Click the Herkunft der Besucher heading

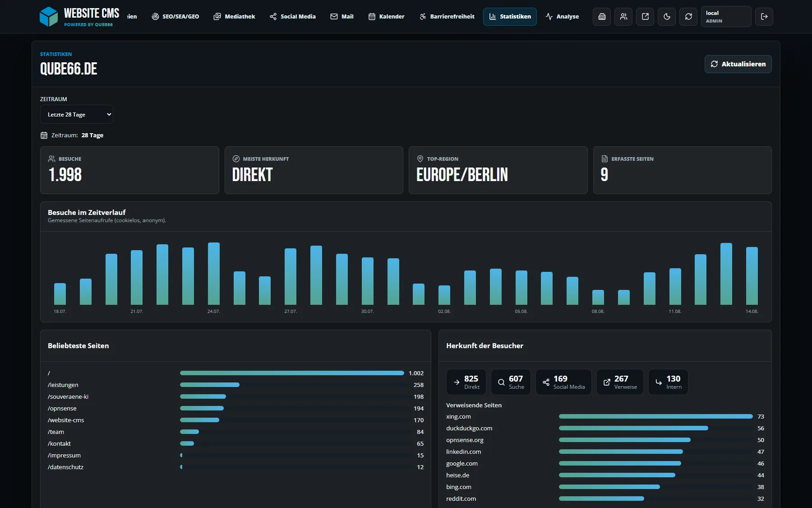(484, 346)
